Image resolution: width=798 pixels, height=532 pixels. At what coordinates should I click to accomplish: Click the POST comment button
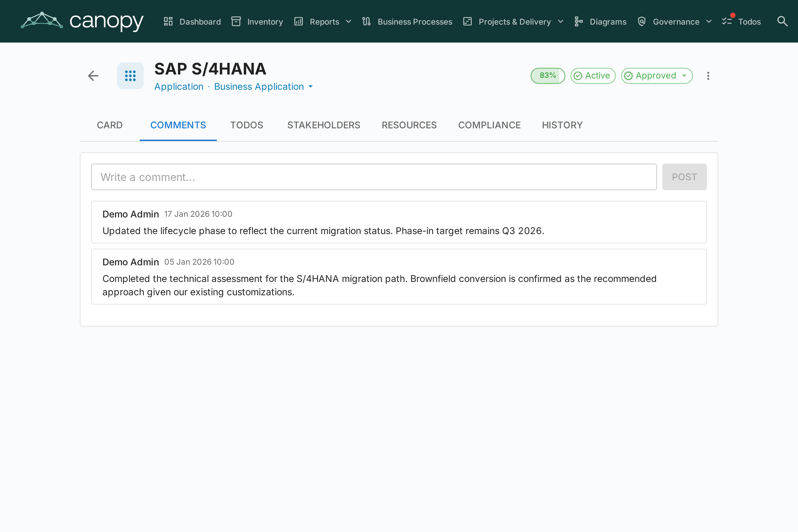coord(684,177)
